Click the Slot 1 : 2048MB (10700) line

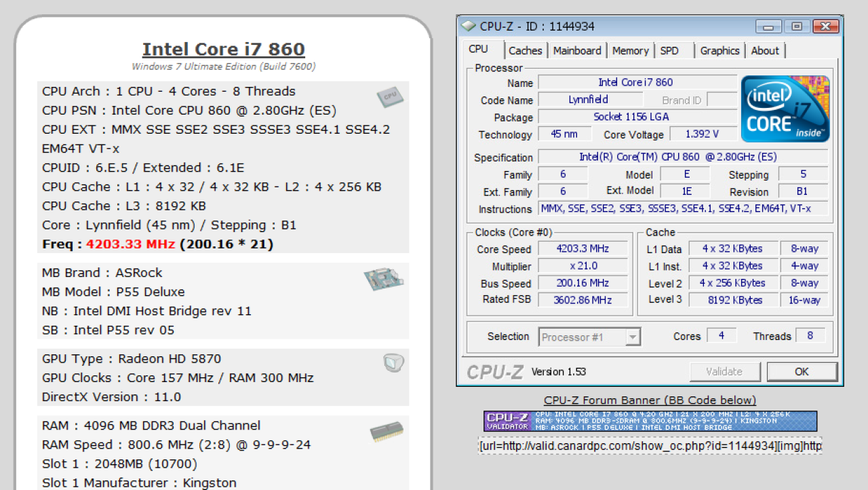click(x=119, y=464)
